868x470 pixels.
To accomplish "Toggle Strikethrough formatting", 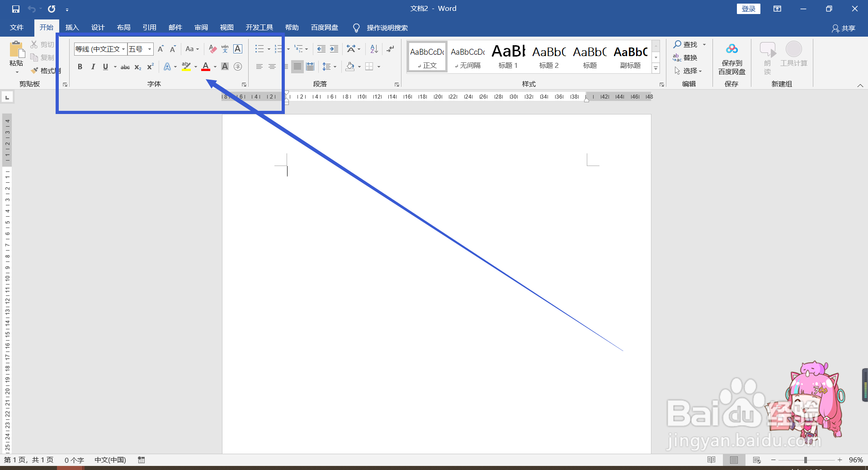I will pyautogui.click(x=125, y=66).
